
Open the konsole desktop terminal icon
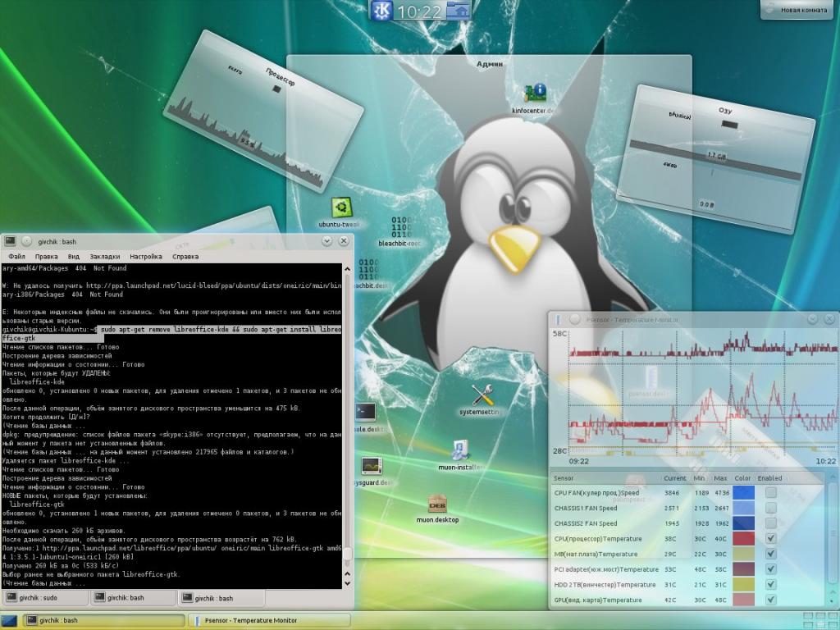pos(365,413)
